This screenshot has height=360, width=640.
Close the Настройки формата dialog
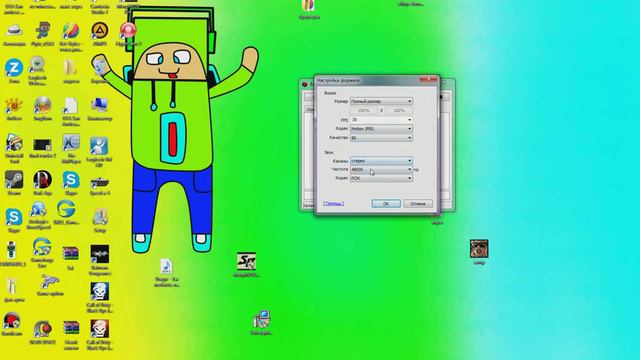coord(428,78)
